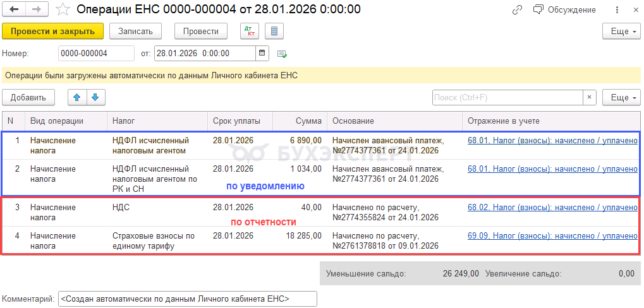644x308 pixels.
Task: Sort by Срок уплаты column header
Action: (x=240, y=121)
